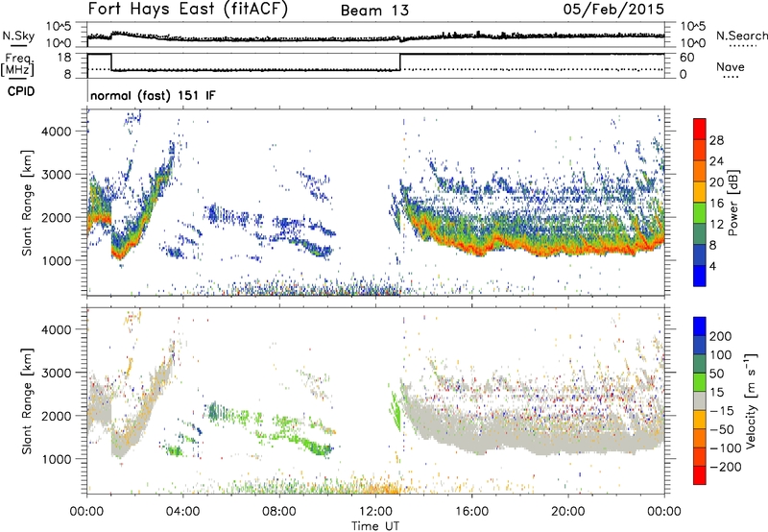Image resolution: width=768 pixels, height=532 pixels.
Task: Click the '12:00' time tick label
Action: [x=375, y=512]
